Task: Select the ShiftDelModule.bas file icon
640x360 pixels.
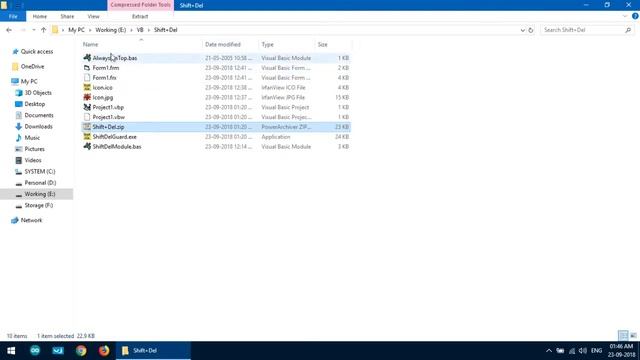Action: click(x=87, y=147)
